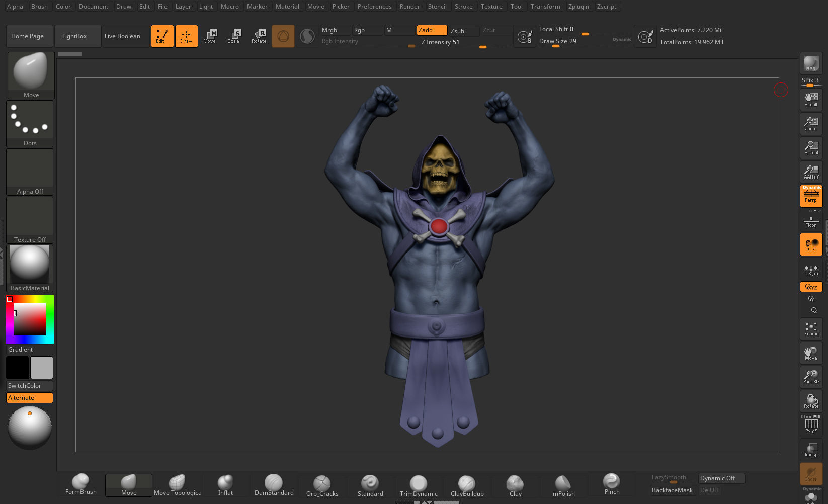The width and height of the screenshot is (828, 504).
Task: Frame the model with Frame icon
Action: (811, 329)
